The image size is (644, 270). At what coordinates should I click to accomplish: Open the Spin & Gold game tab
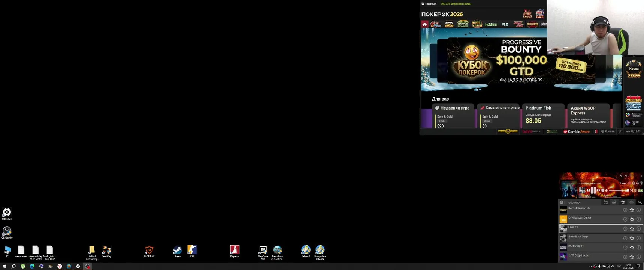click(449, 24)
